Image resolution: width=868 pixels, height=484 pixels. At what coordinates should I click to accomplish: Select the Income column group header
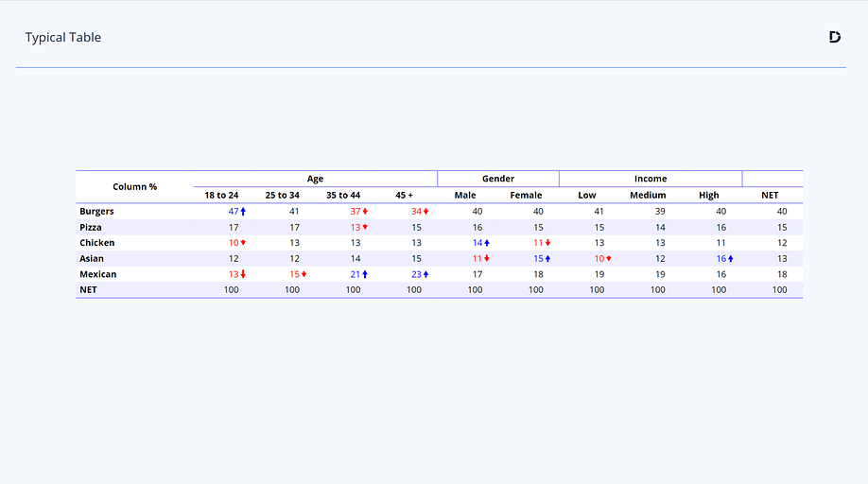coord(651,179)
